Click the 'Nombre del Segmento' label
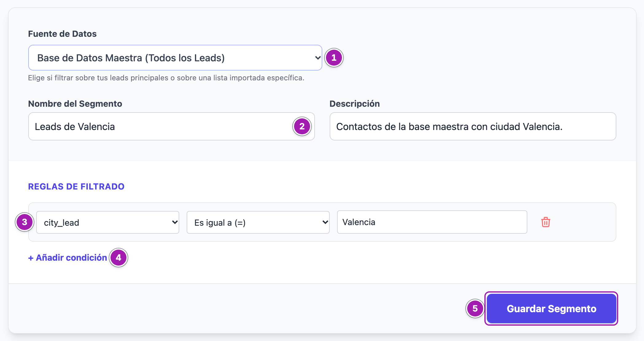The image size is (644, 341). pos(75,104)
